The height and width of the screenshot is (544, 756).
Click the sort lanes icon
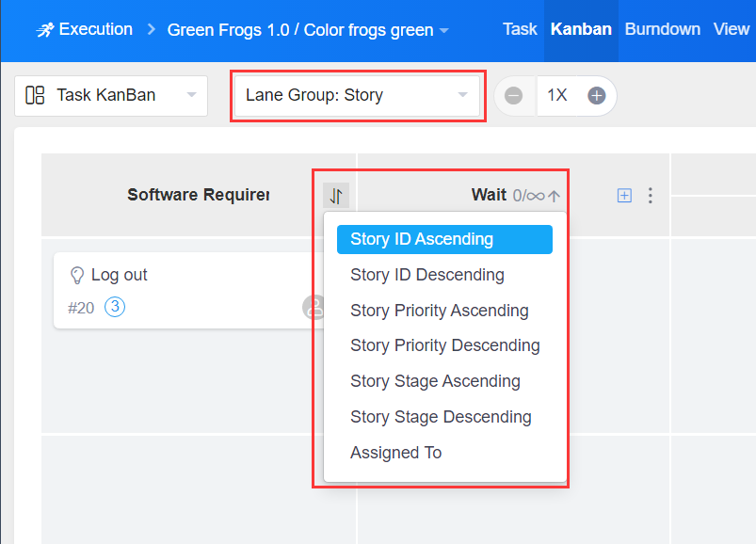(x=336, y=196)
